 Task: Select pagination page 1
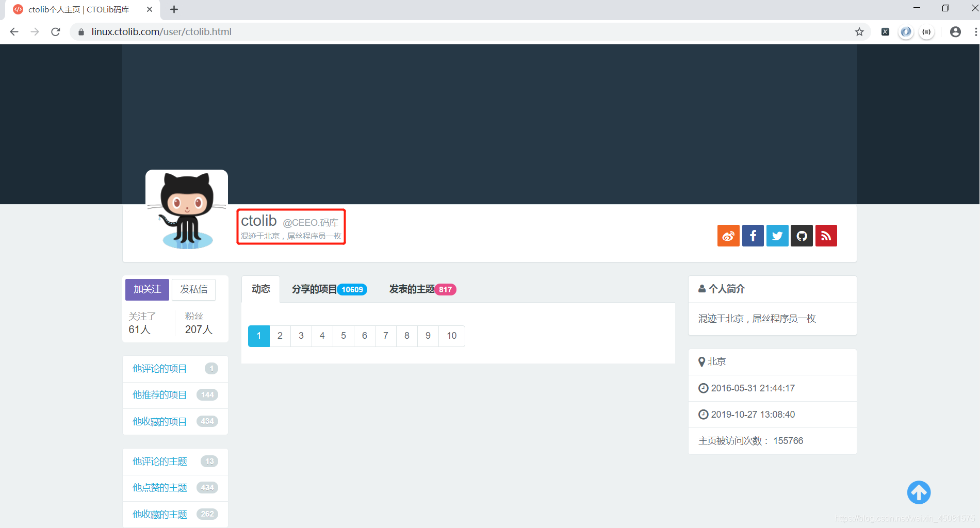(259, 336)
